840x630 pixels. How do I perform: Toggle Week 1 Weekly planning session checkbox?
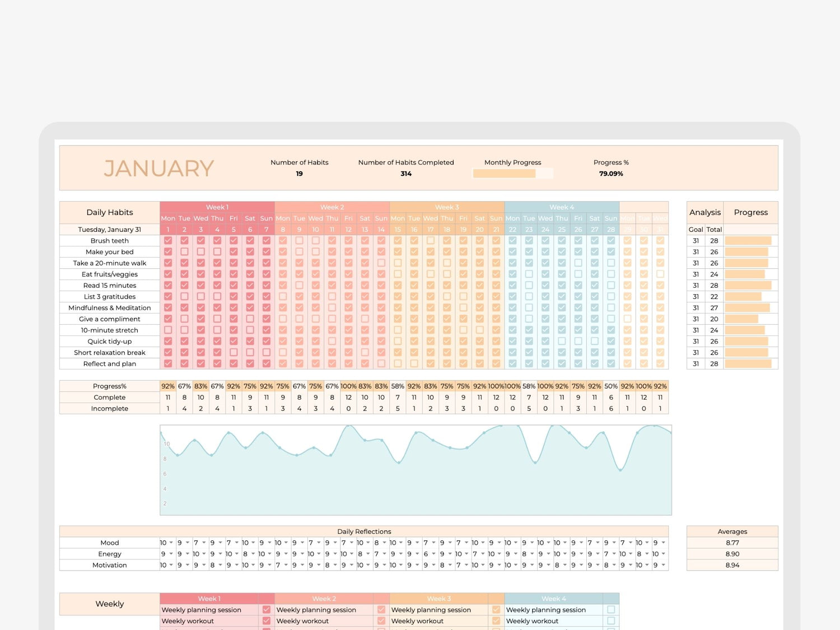[267, 610]
